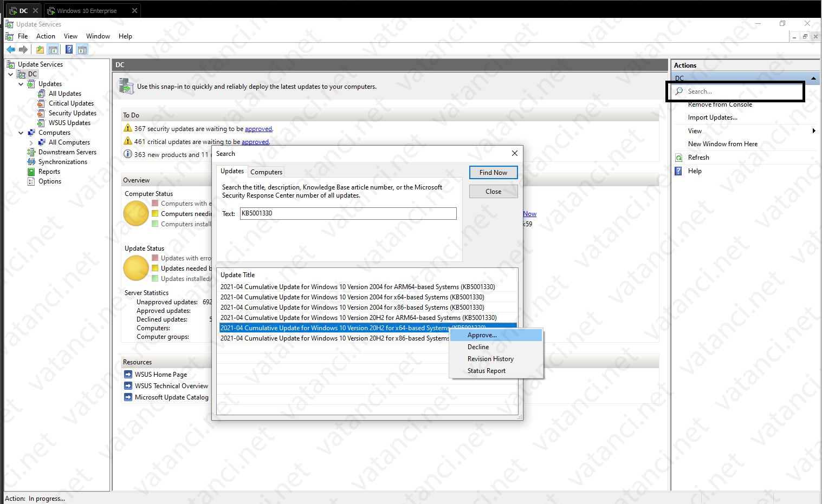Click the Options list icon

31,181
